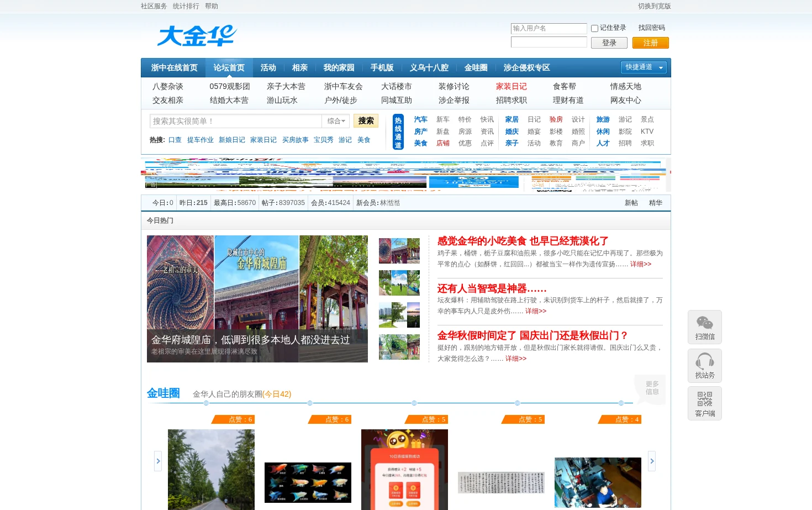Open the 金哇圈 nav item
This screenshot has height=510, width=812.
476,67
